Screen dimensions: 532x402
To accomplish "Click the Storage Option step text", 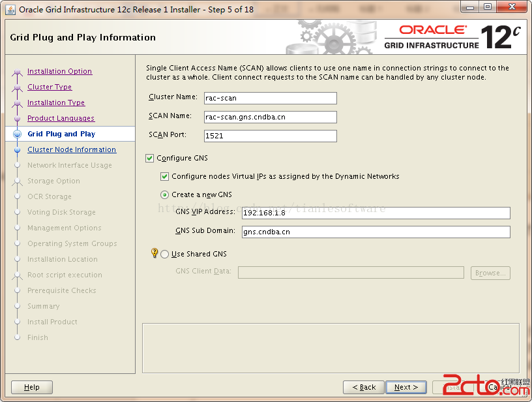I will pos(53,181).
